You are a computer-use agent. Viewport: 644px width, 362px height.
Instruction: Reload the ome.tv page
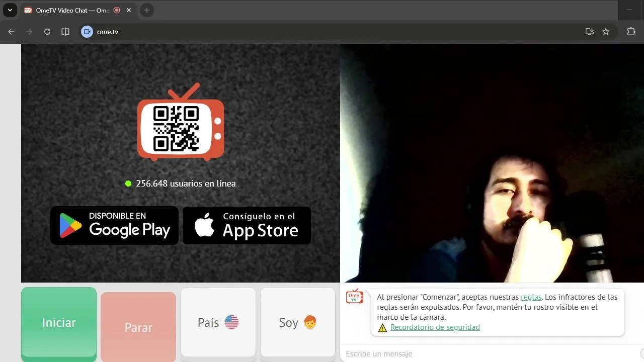(47, 32)
